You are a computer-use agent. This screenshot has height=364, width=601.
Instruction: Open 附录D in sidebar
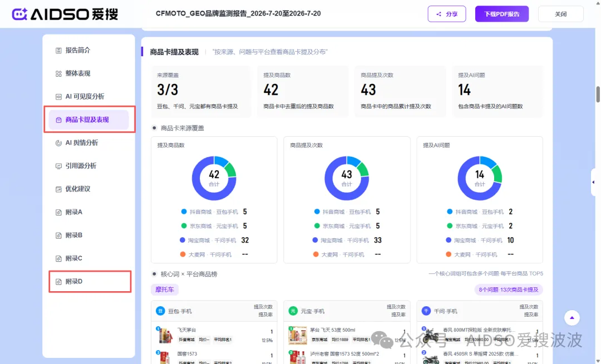tap(89, 281)
